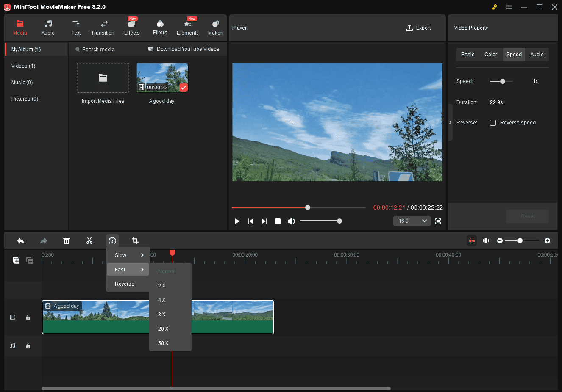Zoom in timeline with plus icon
This screenshot has width=562, height=392.
pyautogui.click(x=547, y=240)
